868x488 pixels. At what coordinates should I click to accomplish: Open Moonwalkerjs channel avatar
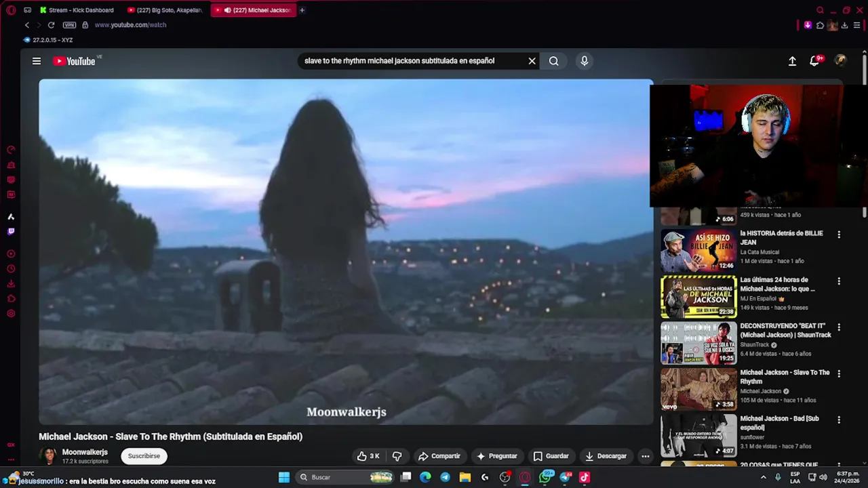47,456
